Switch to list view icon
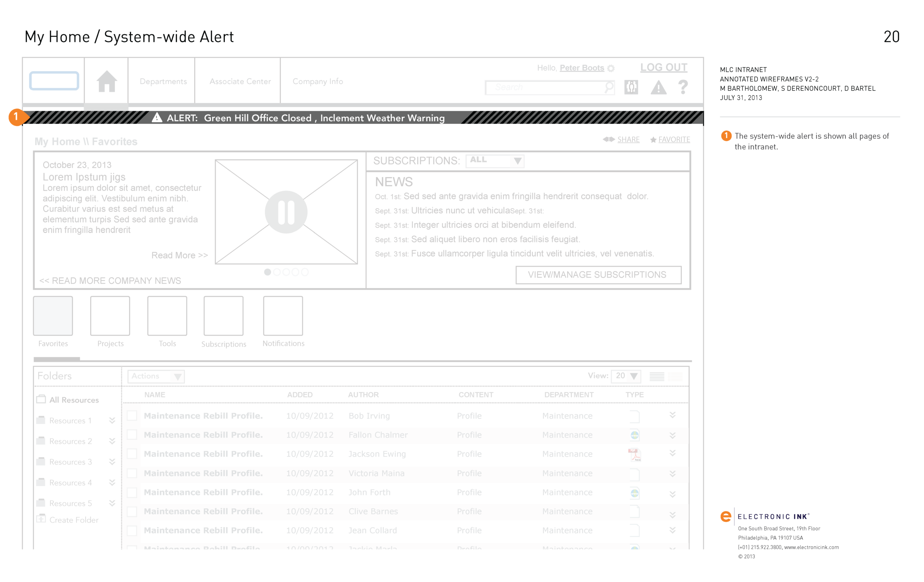The width and height of the screenshot is (924, 582). click(x=657, y=376)
